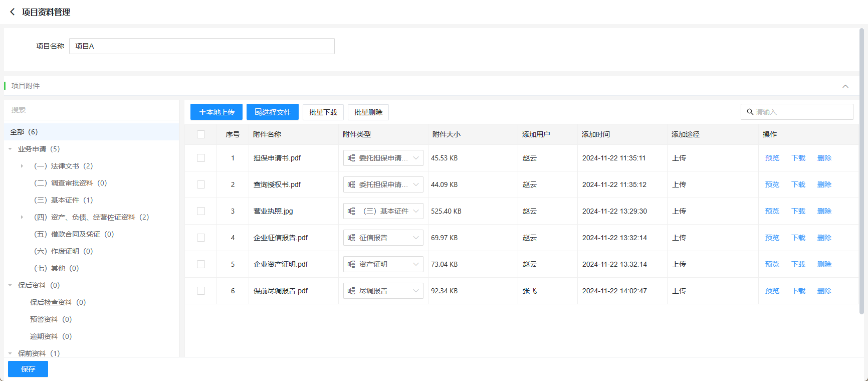This screenshot has width=868, height=381.
Task: Click tree icon in 营业执照.jpg type selector
Action: pos(351,211)
